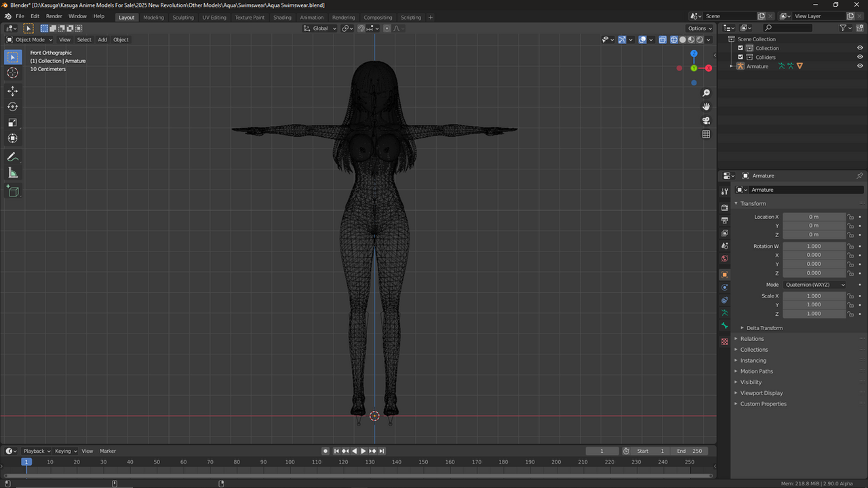Screen dimensions: 868x488
Task: Toggle the Location X lock icon
Action: point(850,217)
